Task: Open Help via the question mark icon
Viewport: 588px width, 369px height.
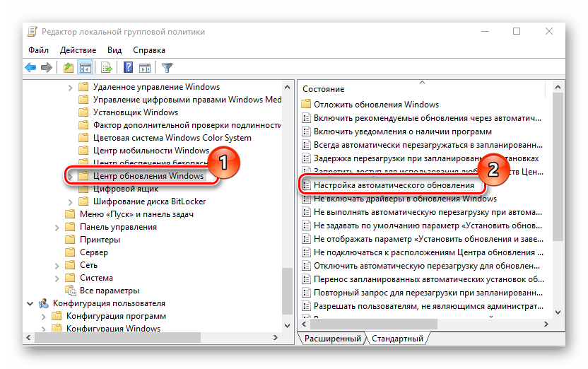Action: point(129,68)
